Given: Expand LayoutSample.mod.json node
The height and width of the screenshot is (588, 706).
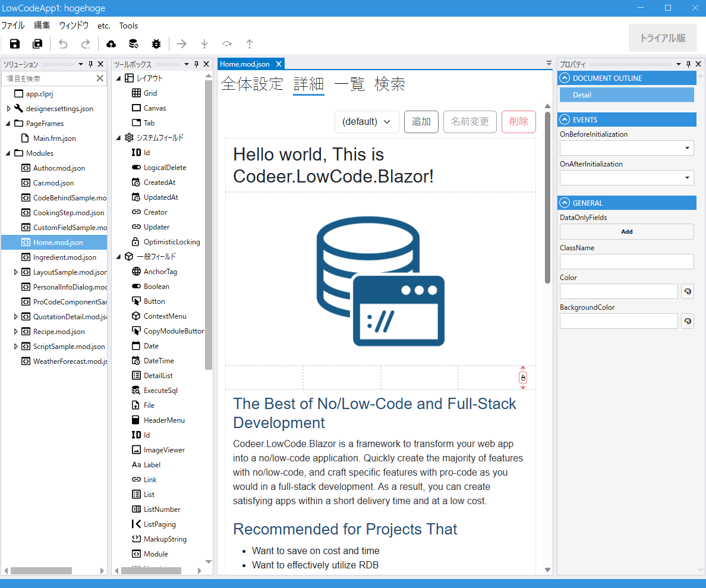Looking at the screenshot, I should point(16,272).
